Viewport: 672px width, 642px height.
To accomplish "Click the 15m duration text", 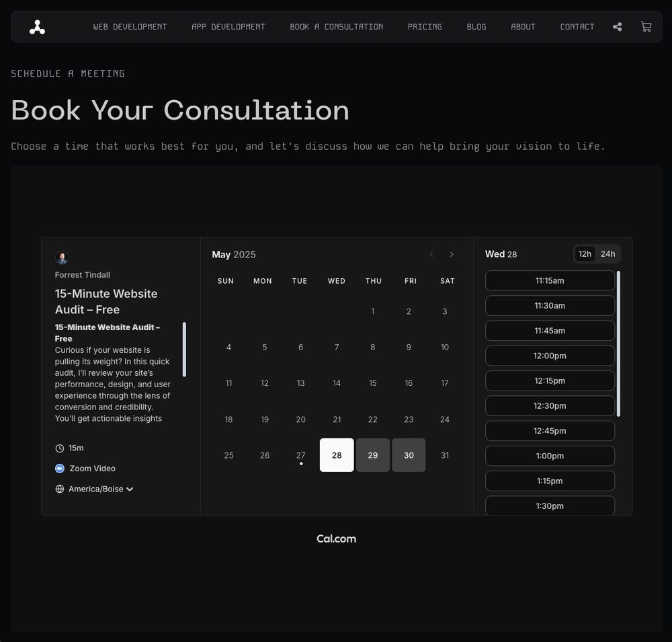I will pyautogui.click(x=76, y=448).
